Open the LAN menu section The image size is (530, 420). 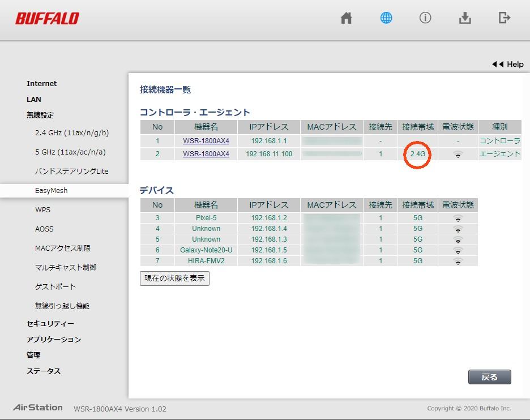pos(34,100)
